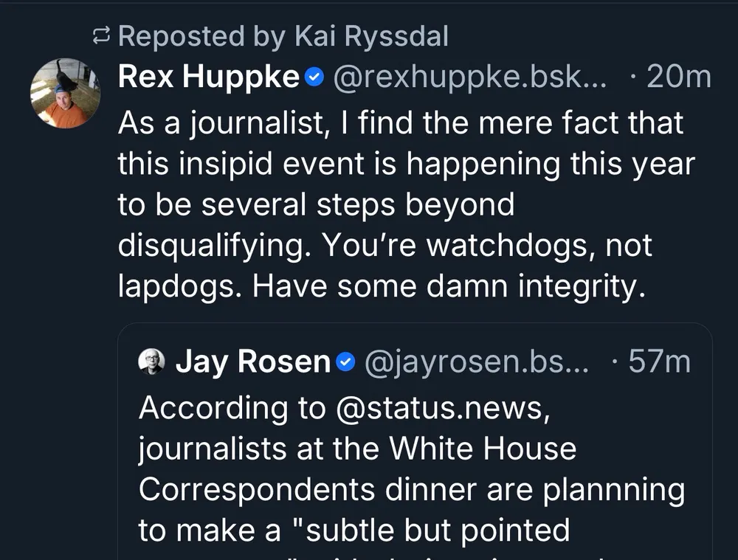Open the @rexhuppke.bsk handle
The width and height of the screenshot is (738, 560).
(469, 77)
